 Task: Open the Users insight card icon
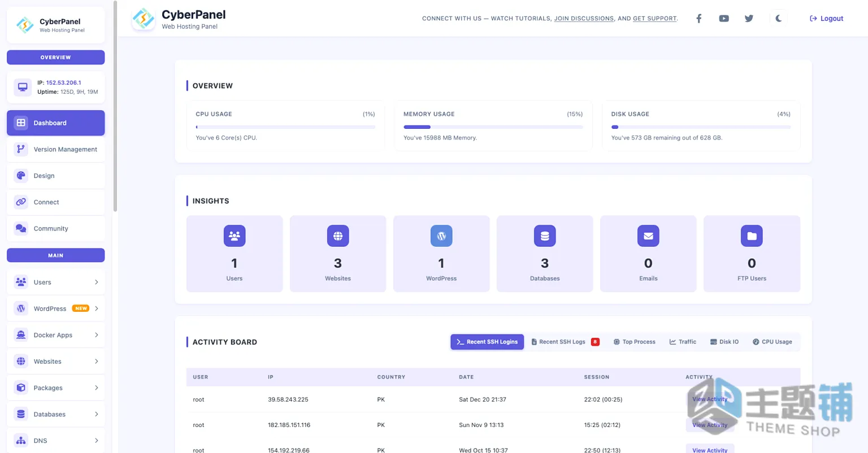(235, 236)
